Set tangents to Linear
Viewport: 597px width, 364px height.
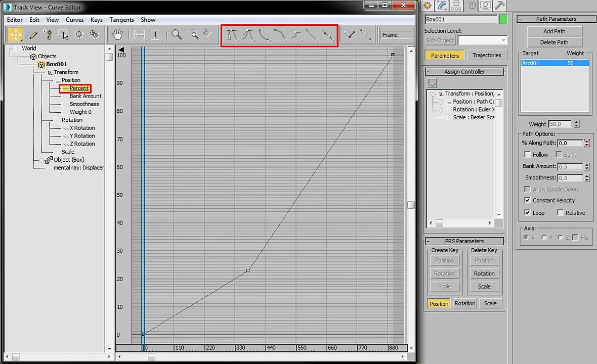click(312, 35)
